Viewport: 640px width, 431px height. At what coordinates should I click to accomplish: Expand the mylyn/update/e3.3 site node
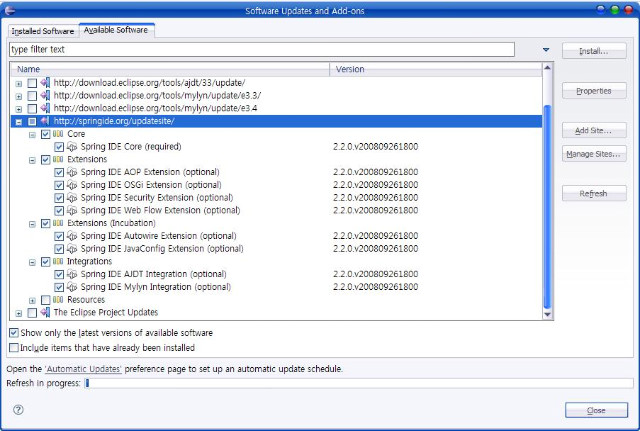(18, 96)
